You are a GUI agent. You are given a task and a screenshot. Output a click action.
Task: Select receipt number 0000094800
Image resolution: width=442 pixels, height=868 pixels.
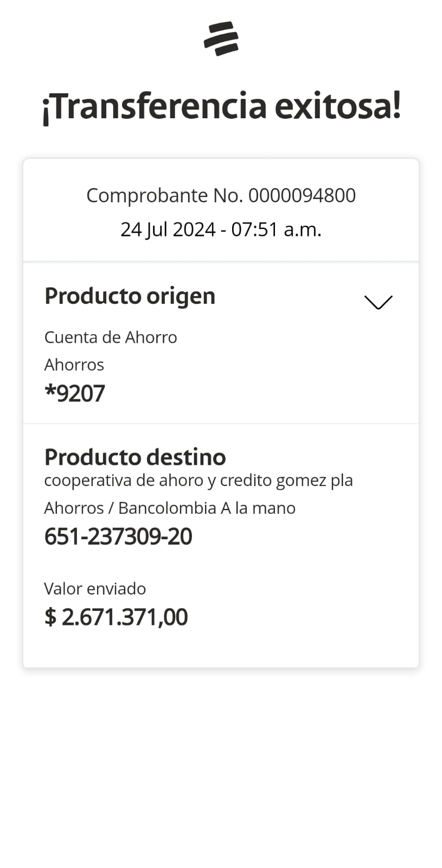tap(302, 196)
